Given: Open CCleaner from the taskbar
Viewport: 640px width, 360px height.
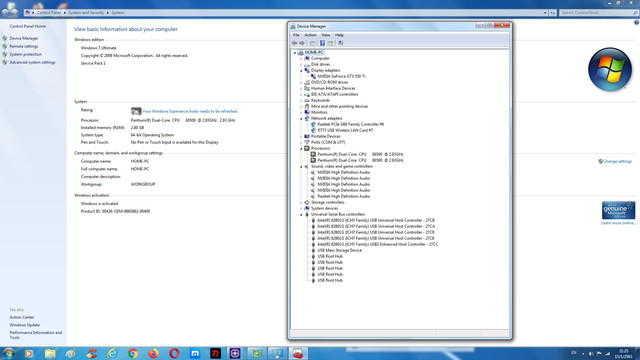Looking at the screenshot, I should click(91, 353).
